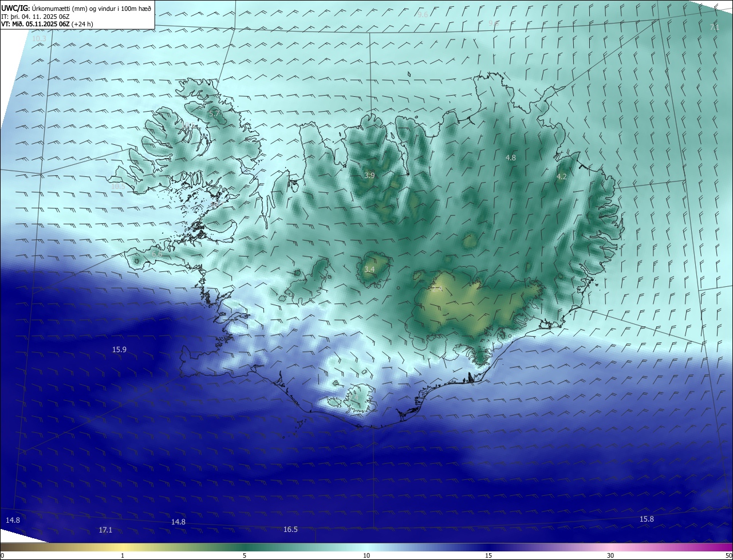Click the 6.6 value label on the map

[157, 253]
